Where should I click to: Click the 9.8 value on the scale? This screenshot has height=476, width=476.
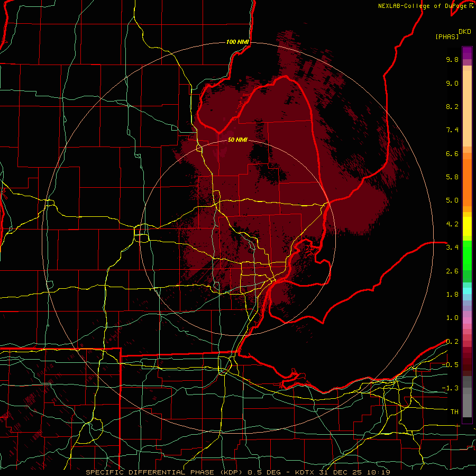(x=452, y=59)
